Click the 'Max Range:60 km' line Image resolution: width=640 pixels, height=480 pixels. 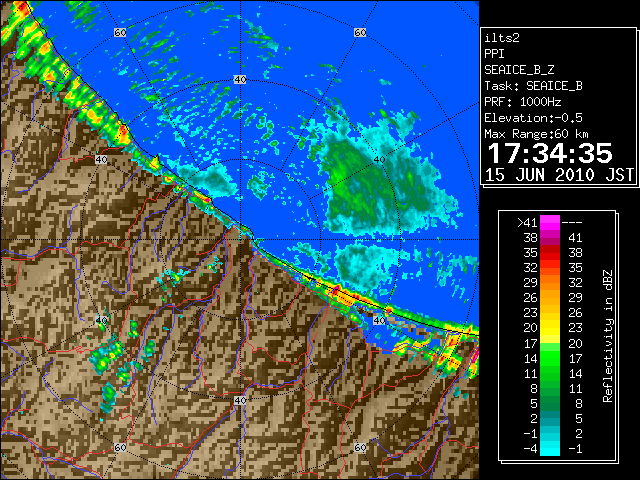pos(536,134)
